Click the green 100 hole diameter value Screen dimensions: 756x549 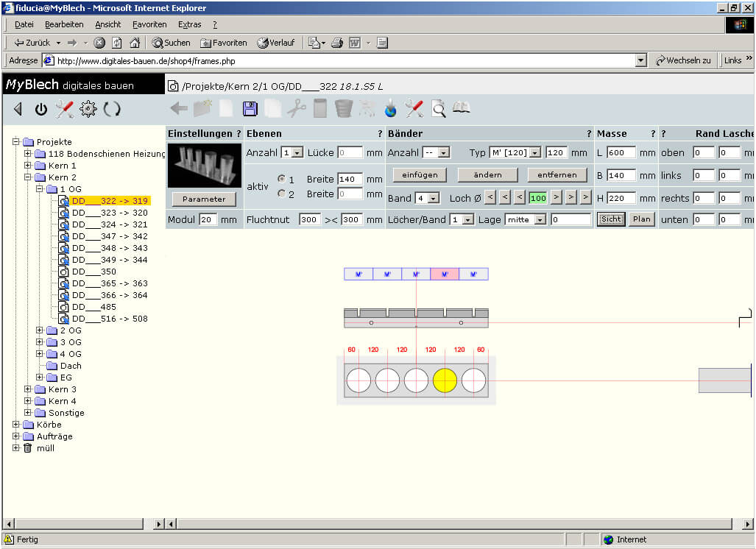tap(537, 198)
